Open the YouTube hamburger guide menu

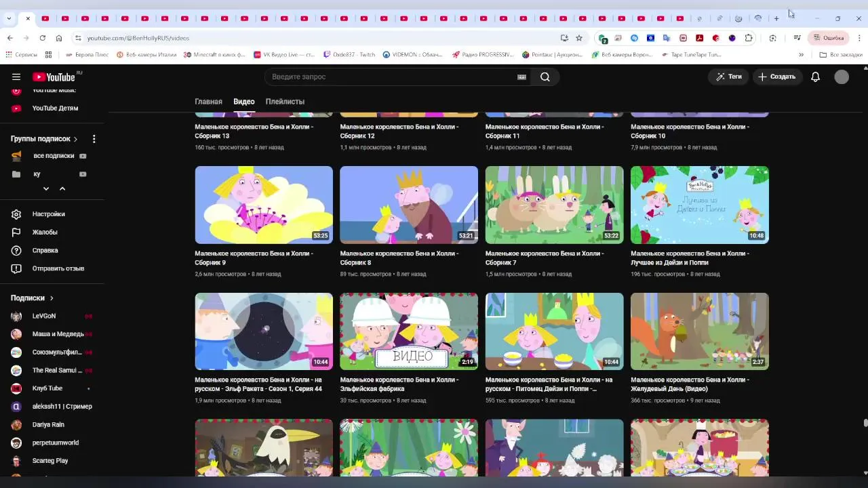point(16,77)
